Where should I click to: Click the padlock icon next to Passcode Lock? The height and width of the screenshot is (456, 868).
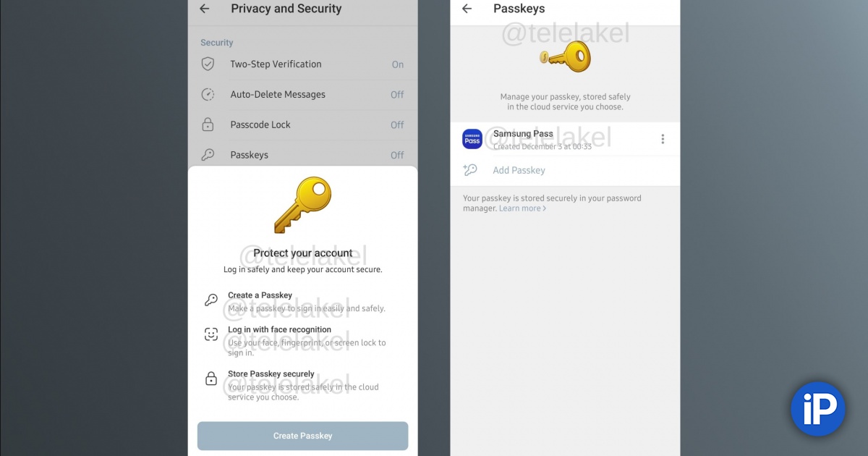208,124
